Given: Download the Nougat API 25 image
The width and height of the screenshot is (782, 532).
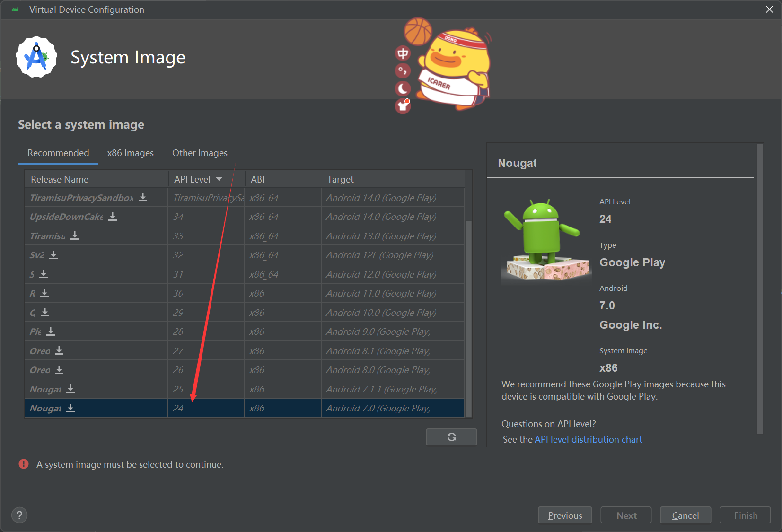Looking at the screenshot, I should point(70,389).
